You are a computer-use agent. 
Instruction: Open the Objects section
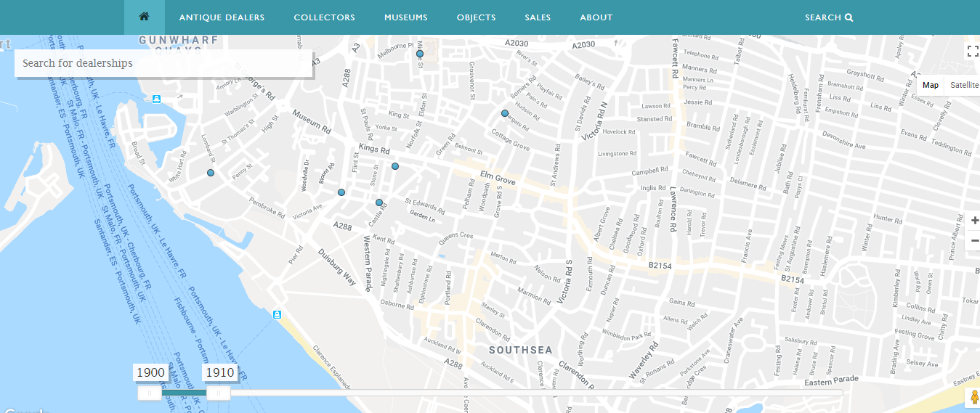point(476,17)
